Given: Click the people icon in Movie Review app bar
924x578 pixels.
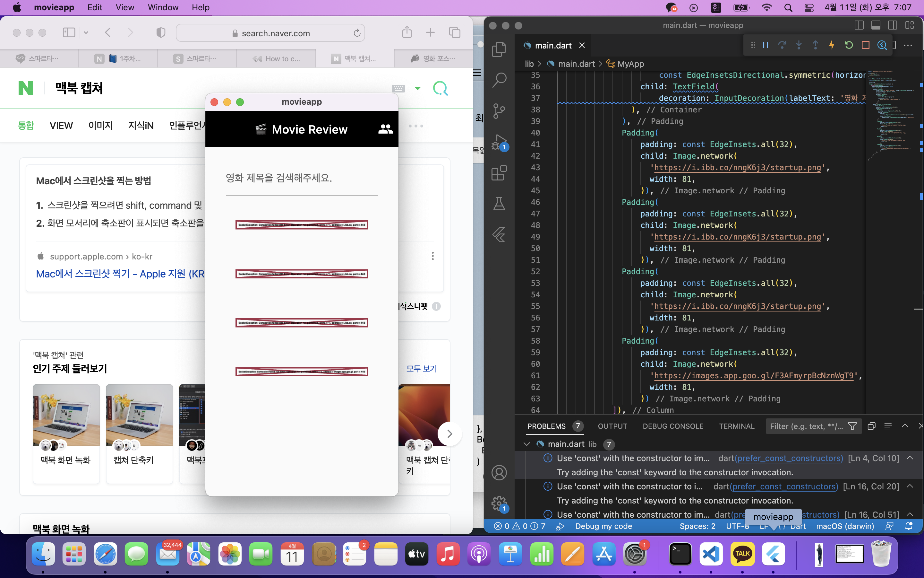Looking at the screenshot, I should [x=385, y=129].
